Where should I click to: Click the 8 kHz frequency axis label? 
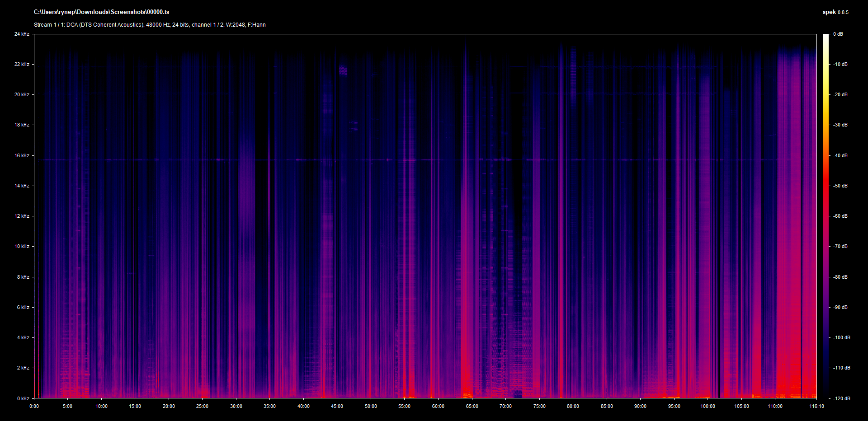pyautogui.click(x=23, y=277)
